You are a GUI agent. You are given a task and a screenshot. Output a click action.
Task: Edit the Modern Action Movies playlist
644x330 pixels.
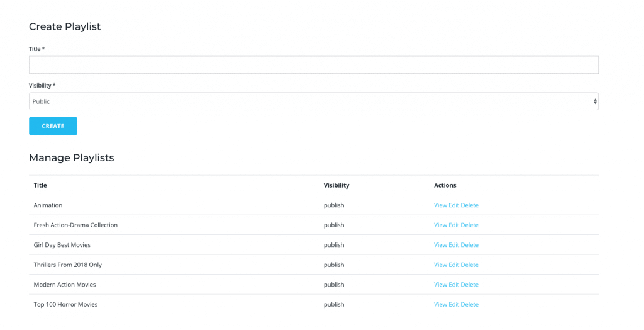(454, 285)
